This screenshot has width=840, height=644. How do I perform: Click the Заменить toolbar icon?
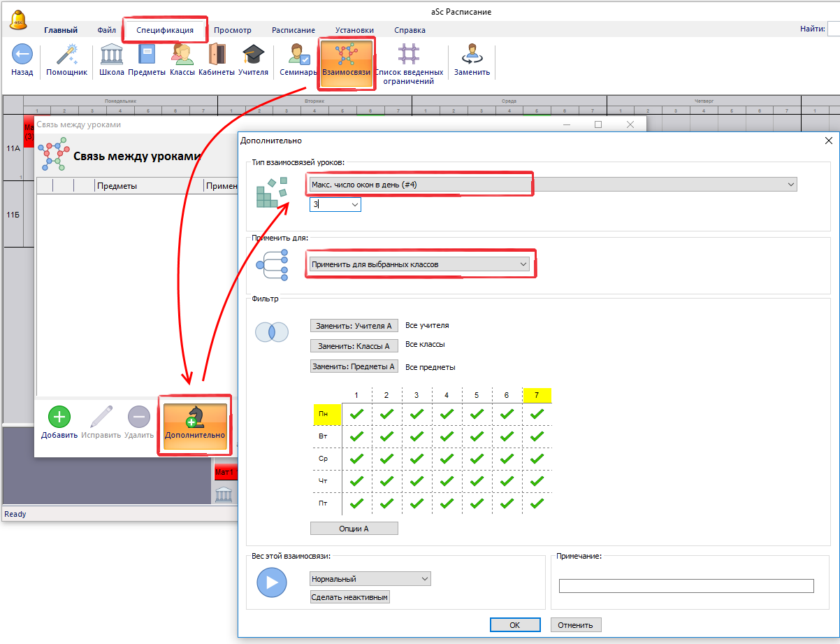click(x=472, y=55)
